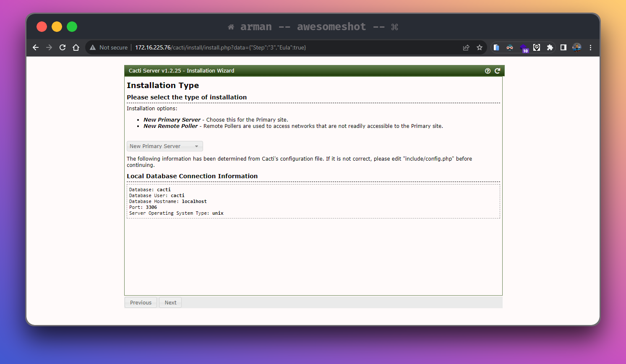Reload the page with the browser reload button

63,47
